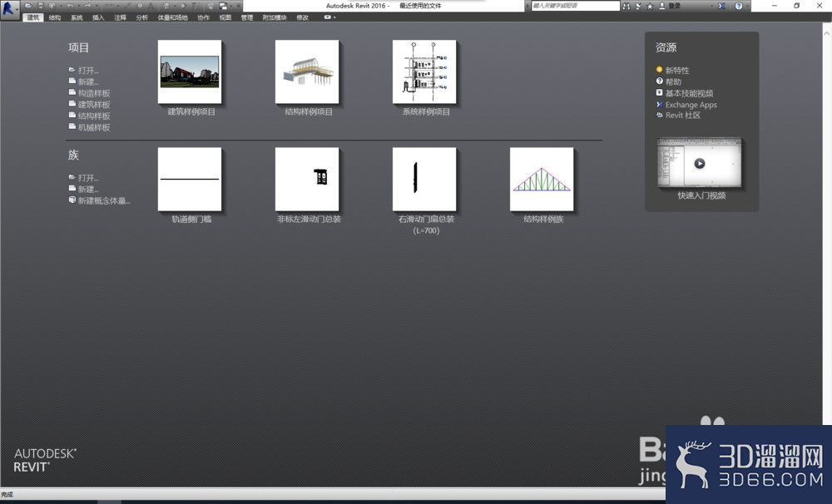Open the 结构样例族 truss thumbnail

point(542,180)
